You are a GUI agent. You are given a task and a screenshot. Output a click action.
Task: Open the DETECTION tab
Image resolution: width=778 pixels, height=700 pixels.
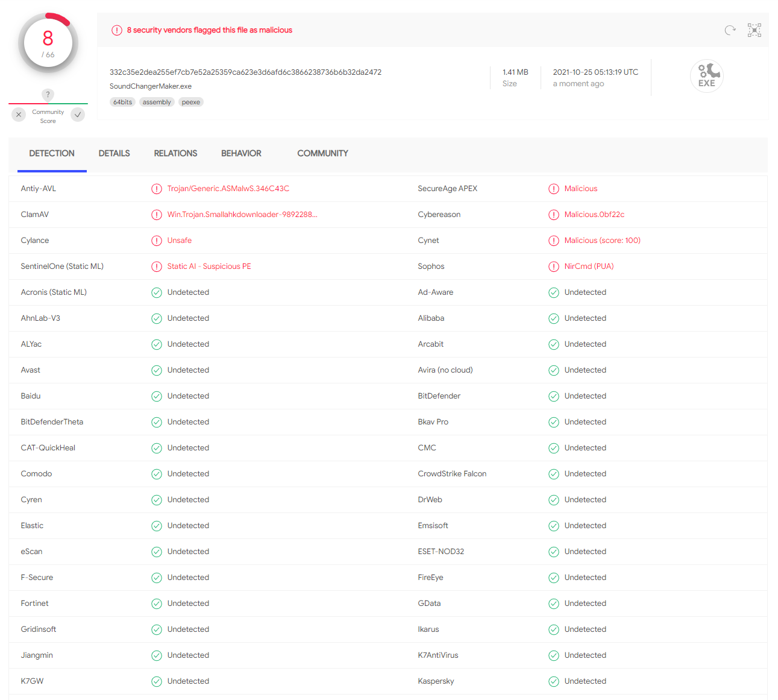point(52,153)
